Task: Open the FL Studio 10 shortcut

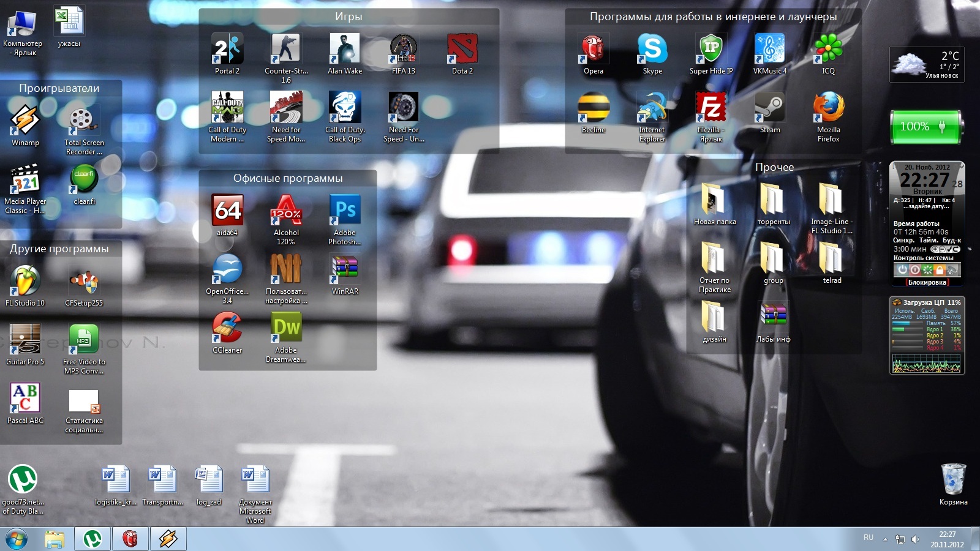Action: click(25, 282)
